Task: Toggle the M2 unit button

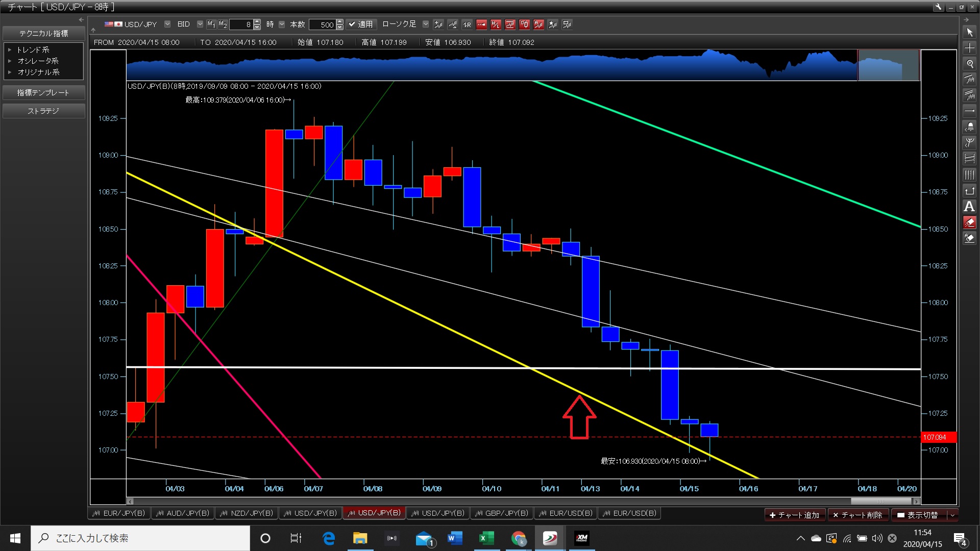Action: click(x=223, y=24)
